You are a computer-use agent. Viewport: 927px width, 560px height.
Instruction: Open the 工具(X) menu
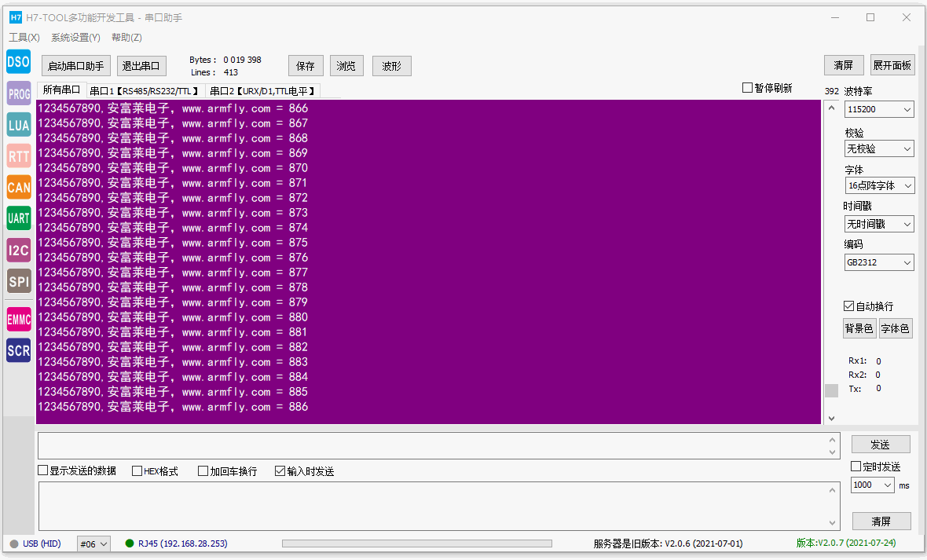[x=24, y=37]
